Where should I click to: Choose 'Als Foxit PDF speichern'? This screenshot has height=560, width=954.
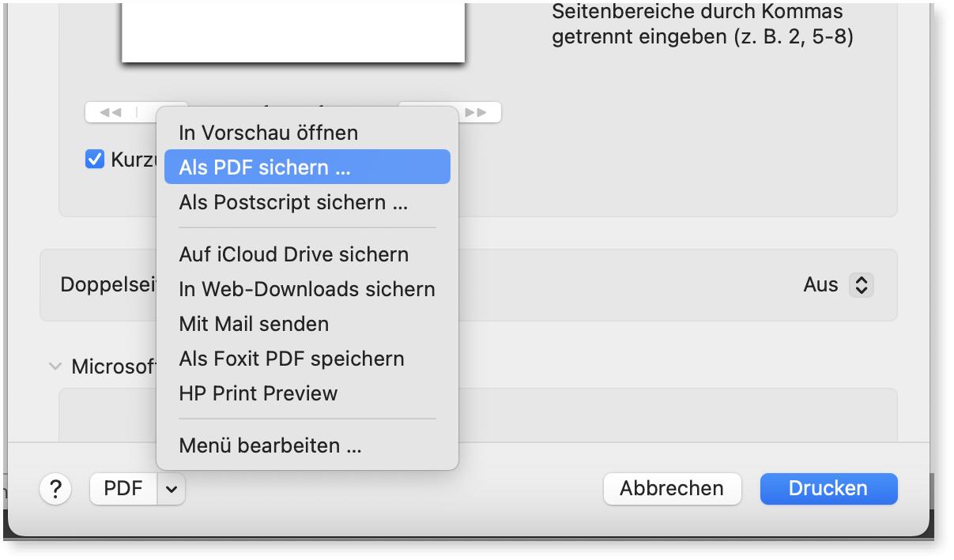click(292, 359)
